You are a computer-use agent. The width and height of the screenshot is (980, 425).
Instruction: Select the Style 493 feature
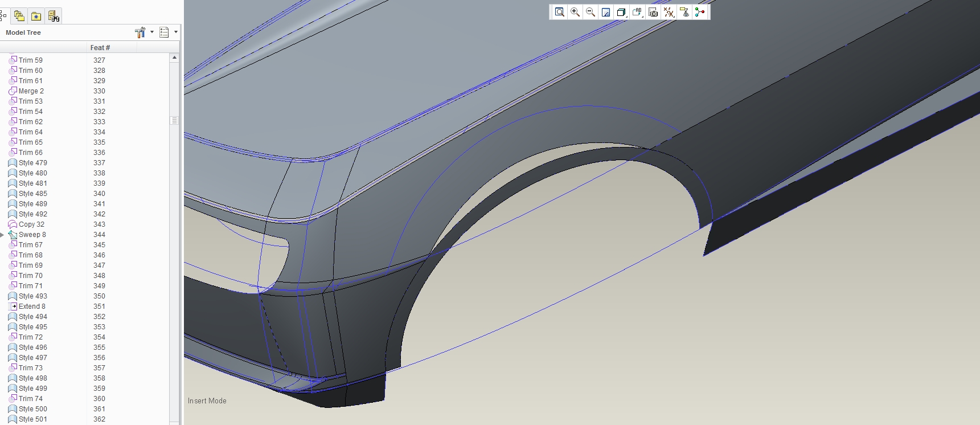(x=32, y=296)
